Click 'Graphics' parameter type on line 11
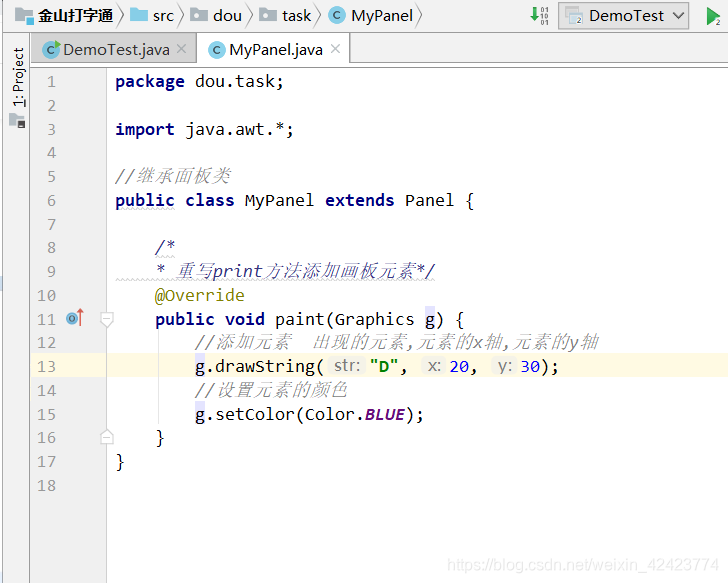This screenshot has width=728, height=583. [374, 320]
